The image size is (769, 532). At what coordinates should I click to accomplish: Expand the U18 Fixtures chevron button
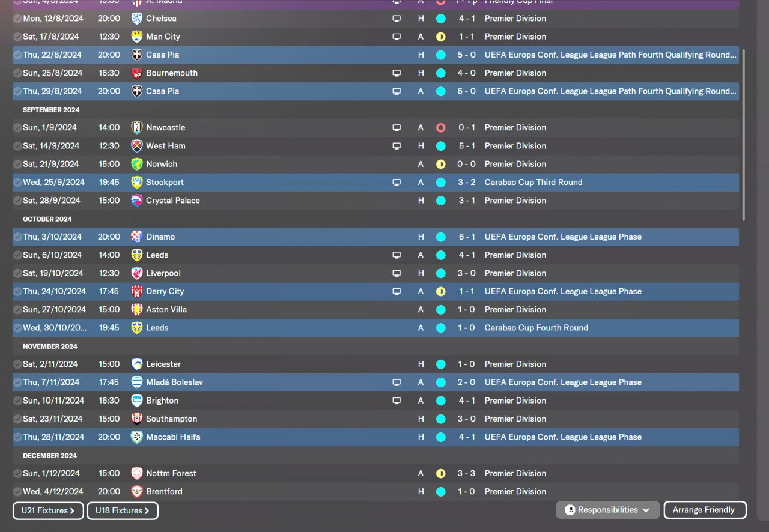[x=123, y=510]
